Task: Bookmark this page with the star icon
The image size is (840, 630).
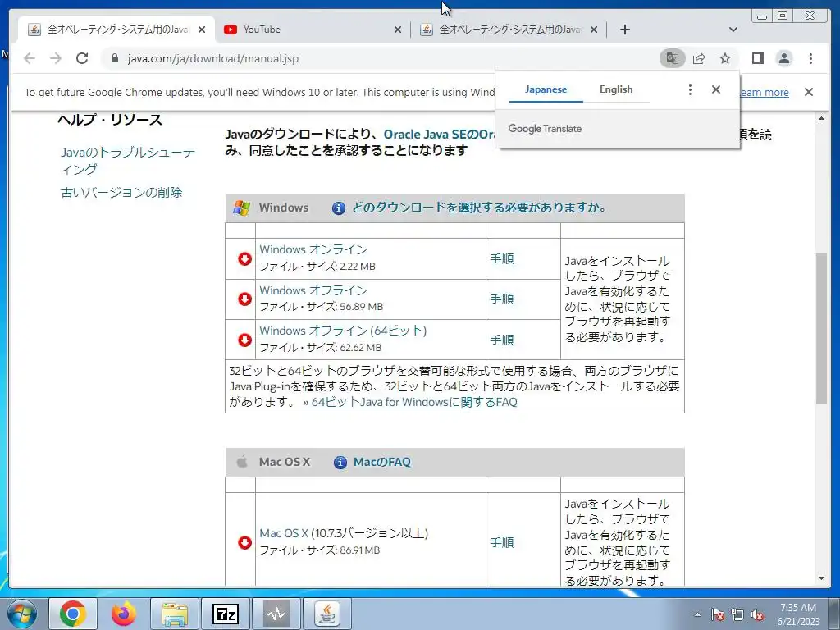Action: pyautogui.click(x=725, y=58)
